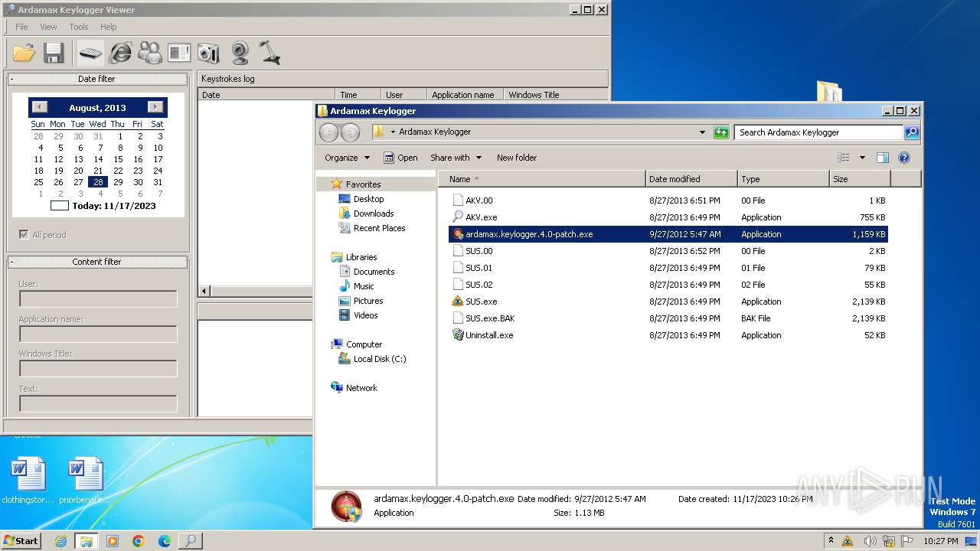Select August 28 in the calendar
This screenshot has width=980, height=551.
pos(98,182)
